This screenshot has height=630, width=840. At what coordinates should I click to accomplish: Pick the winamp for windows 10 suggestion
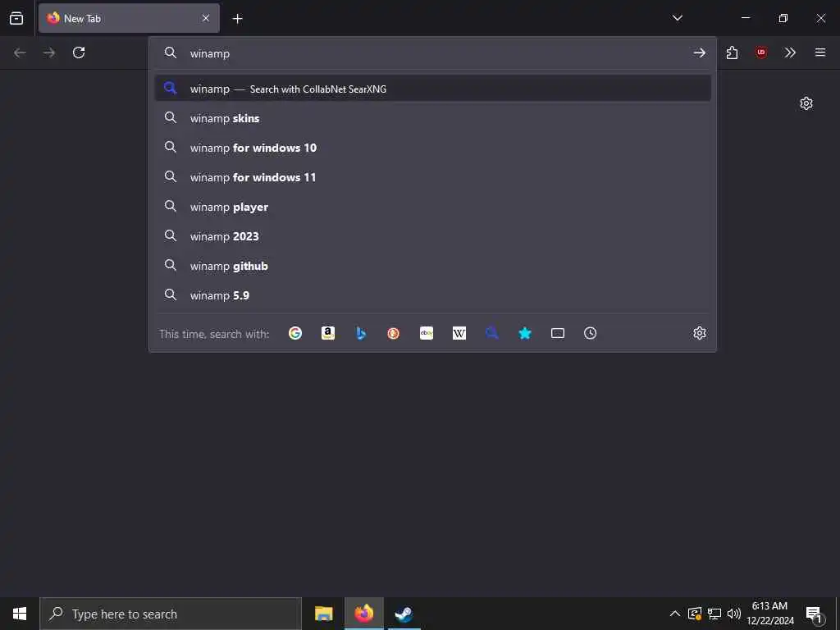[433, 148]
